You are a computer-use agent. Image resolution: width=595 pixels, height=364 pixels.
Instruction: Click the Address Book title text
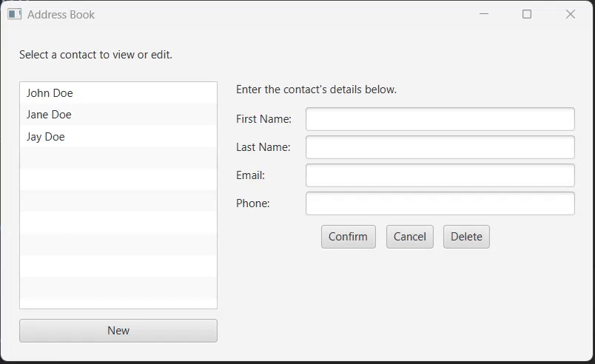(x=61, y=15)
